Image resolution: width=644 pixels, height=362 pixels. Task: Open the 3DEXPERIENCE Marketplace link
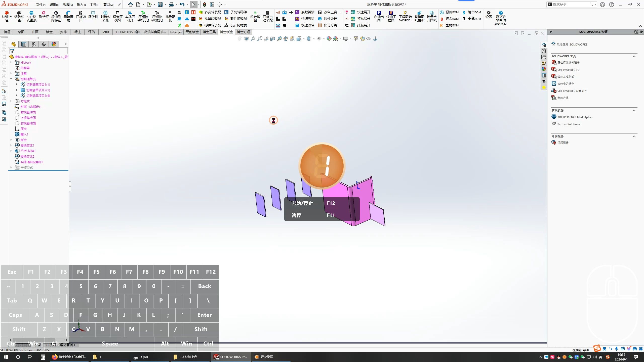coord(575,117)
